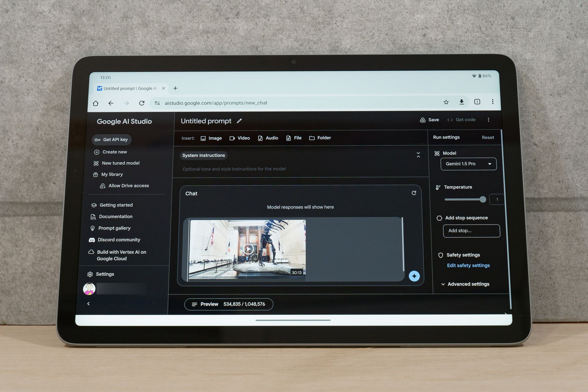This screenshot has width=588, height=392.
Task: Insert an Audio file
Action: tap(268, 138)
